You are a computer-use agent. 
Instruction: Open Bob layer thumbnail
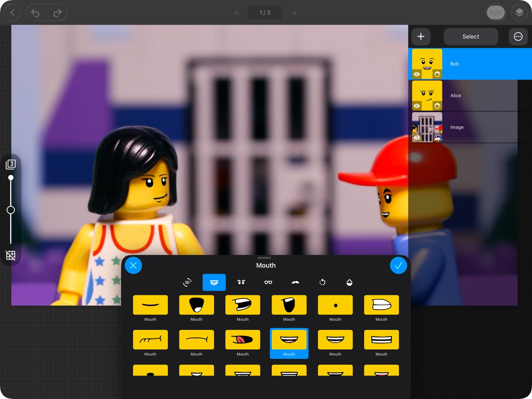[427, 64]
